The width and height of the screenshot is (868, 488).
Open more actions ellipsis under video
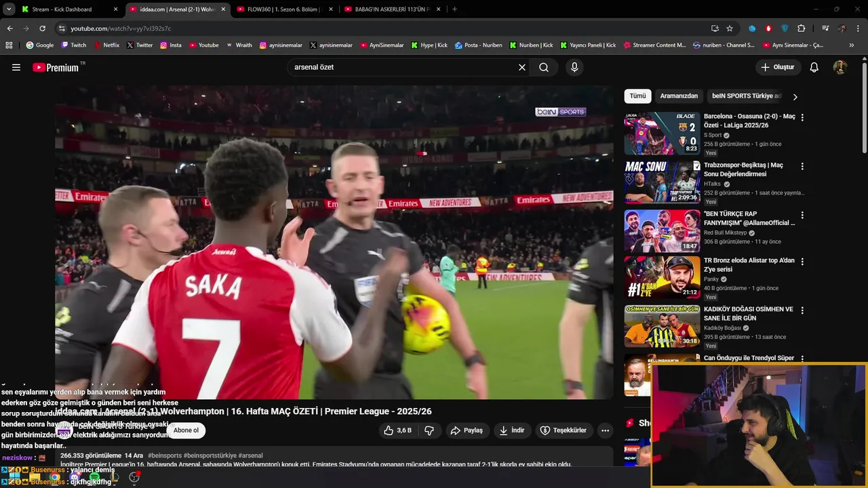coord(605,430)
